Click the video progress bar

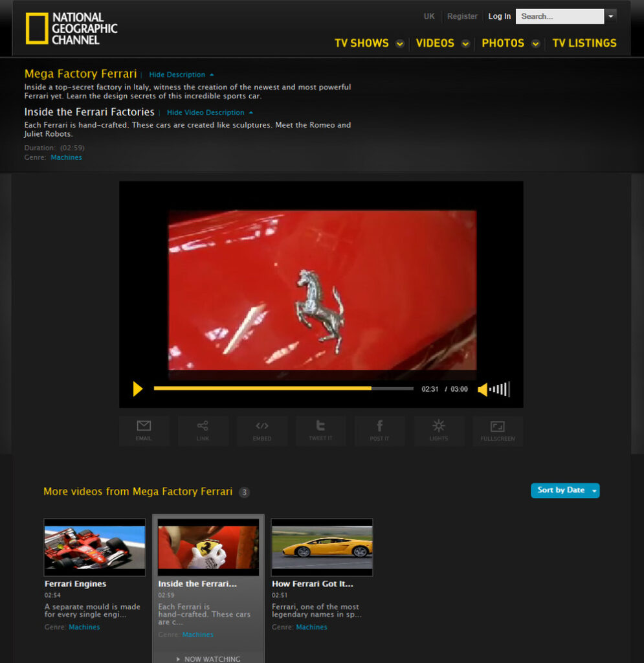pyautogui.click(x=283, y=388)
